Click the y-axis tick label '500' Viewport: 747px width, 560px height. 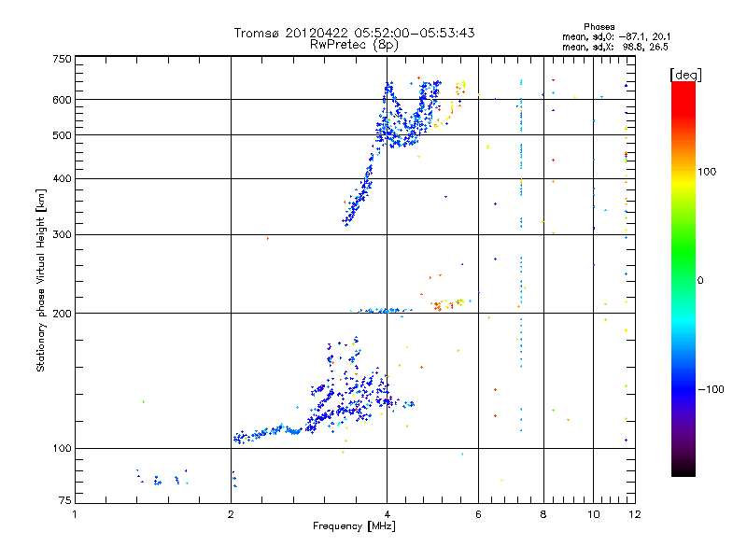pos(62,135)
